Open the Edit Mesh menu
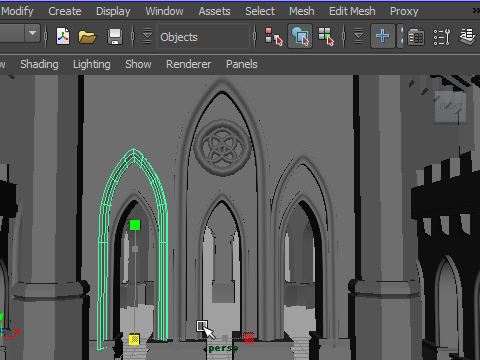 [352, 11]
